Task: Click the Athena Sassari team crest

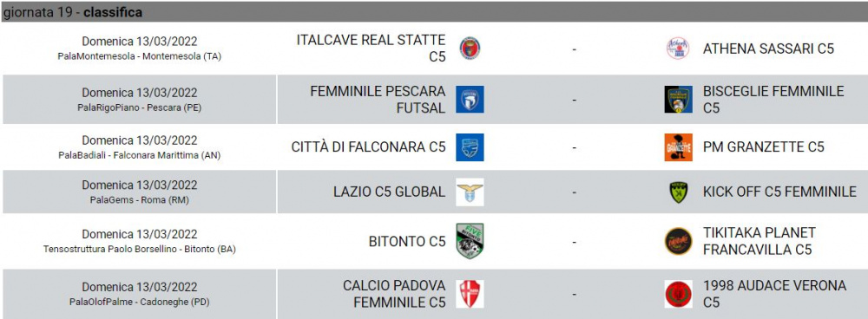Action: tap(678, 48)
